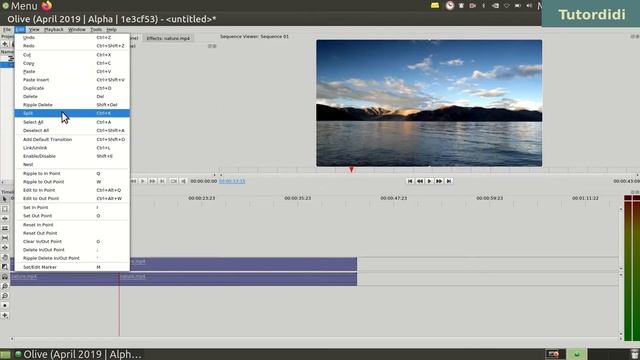This screenshot has width=640, height=360.
Task: Open the Window menu
Action: pos(76,30)
